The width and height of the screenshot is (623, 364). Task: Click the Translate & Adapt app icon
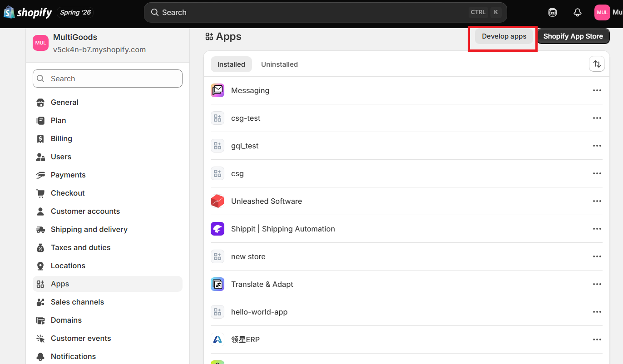click(218, 284)
